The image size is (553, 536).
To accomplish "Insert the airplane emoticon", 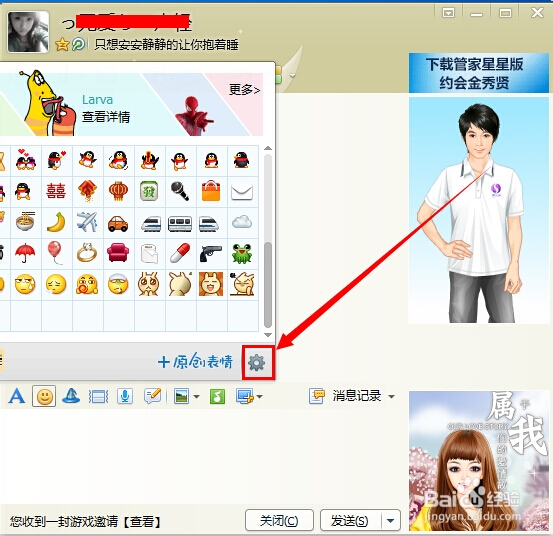I will click(87, 222).
